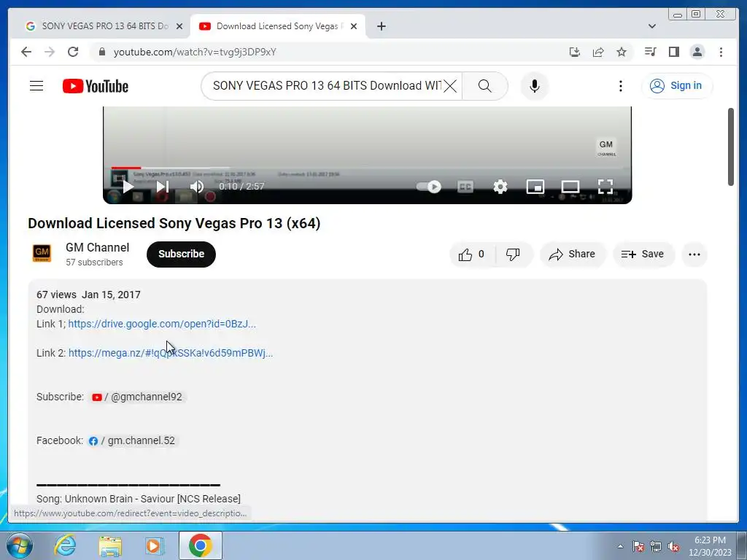Viewport: 747px width, 560px height.
Task: Open YouTube settings three-dot menu
Action: tap(620, 86)
